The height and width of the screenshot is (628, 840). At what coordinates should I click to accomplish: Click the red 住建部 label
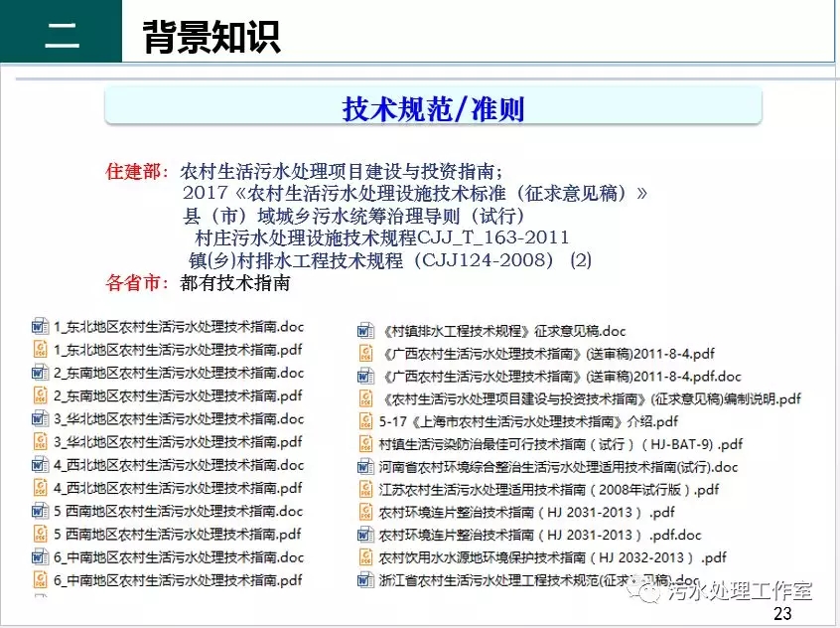(x=136, y=170)
